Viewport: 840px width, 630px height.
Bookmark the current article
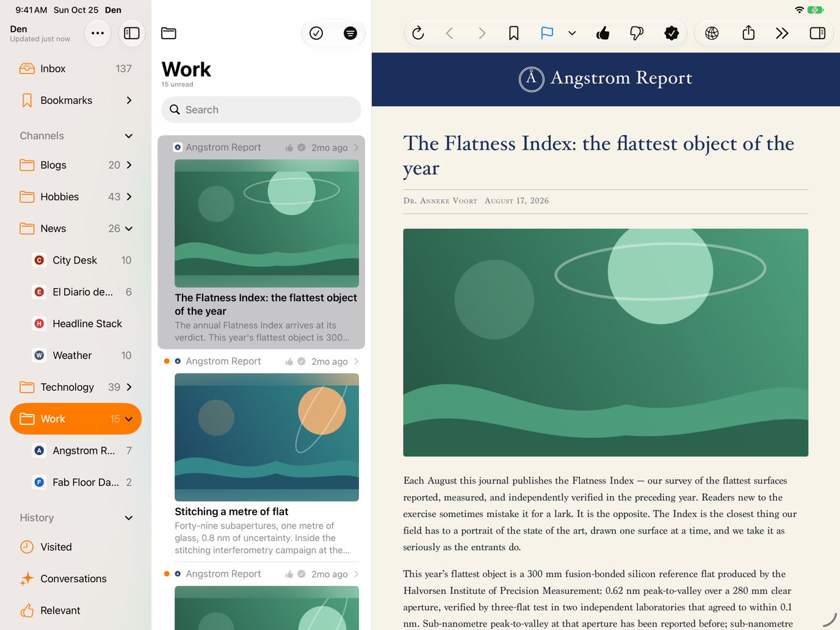pos(513,33)
